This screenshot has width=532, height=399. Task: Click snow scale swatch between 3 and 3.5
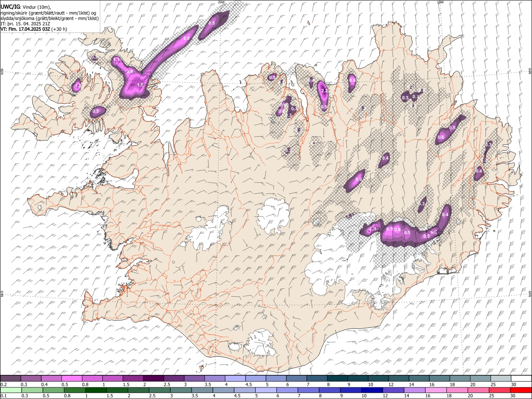[x=194, y=379]
